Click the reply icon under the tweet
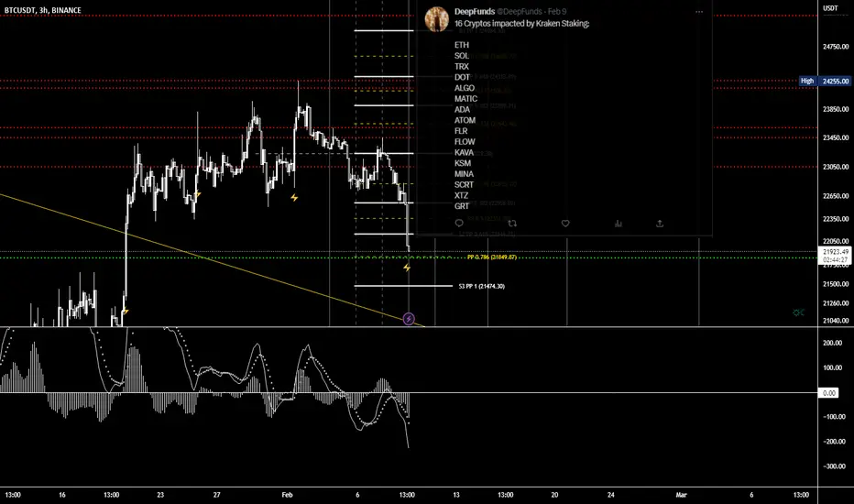The width and height of the screenshot is (854, 504). (x=459, y=224)
